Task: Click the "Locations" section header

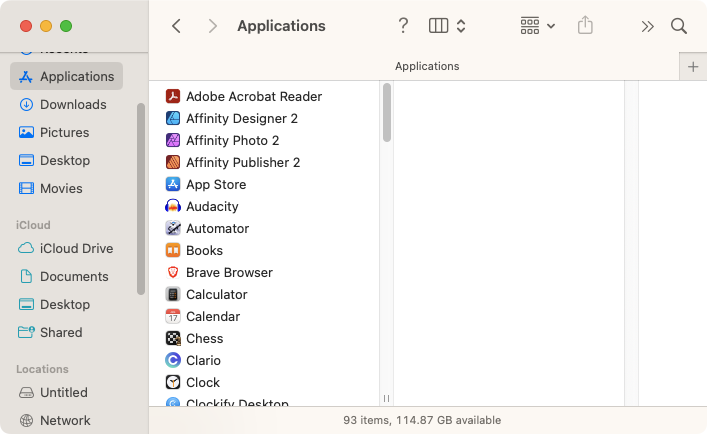Action: point(42,369)
